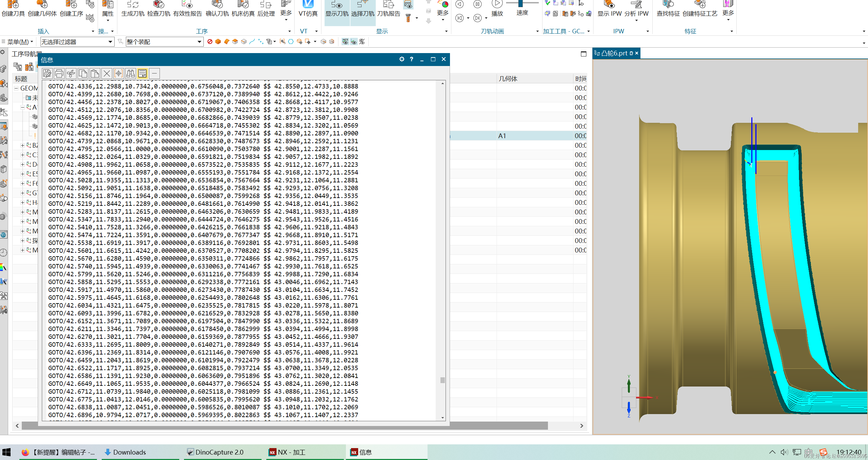
Task: Open 无选择过滤器 selection filter dropdown
Action: point(77,42)
